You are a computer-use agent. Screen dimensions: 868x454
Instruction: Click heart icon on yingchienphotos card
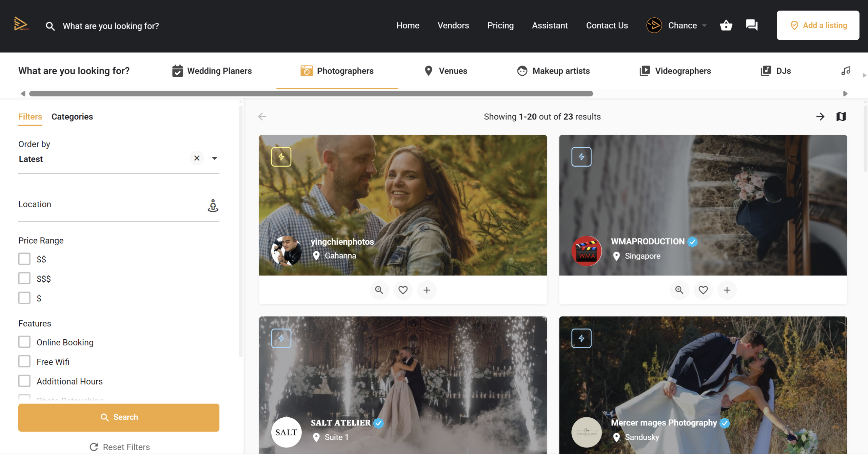pos(403,290)
